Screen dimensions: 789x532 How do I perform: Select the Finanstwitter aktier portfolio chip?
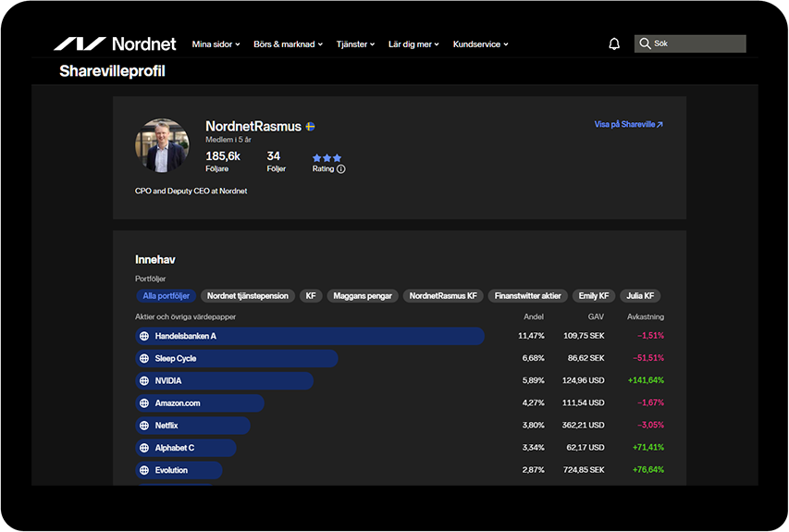click(x=527, y=296)
